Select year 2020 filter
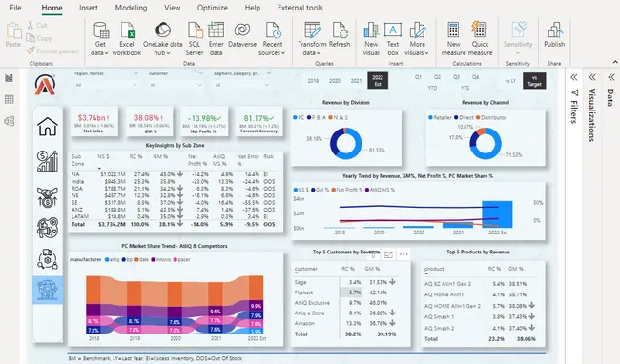This screenshot has height=364, width=620. pos(335,81)
